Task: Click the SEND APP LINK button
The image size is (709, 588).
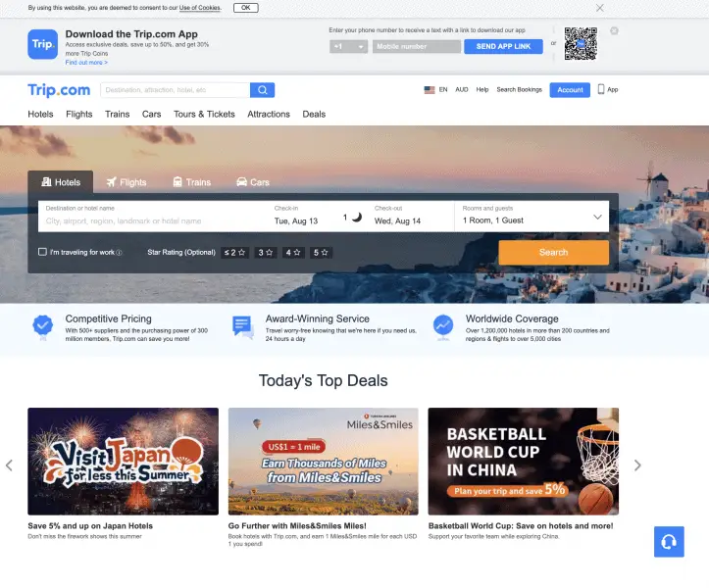Action: pyautogui.click(x=503, y=47)
